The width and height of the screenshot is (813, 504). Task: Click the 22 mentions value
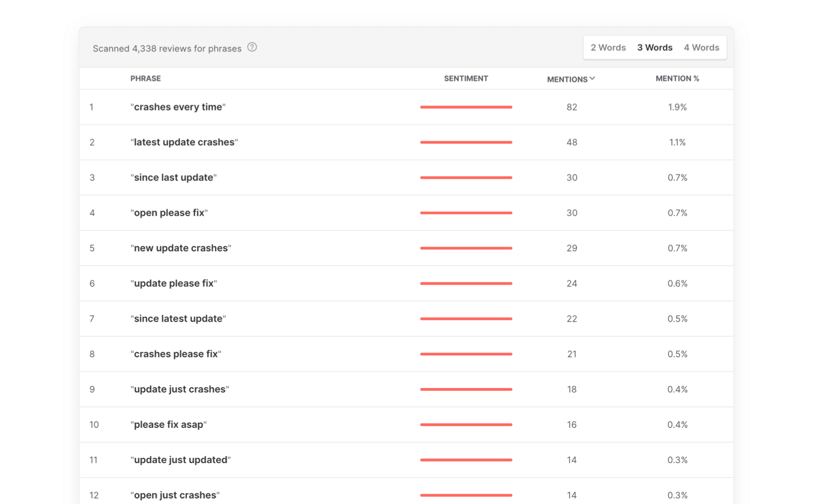pos(572,319)
